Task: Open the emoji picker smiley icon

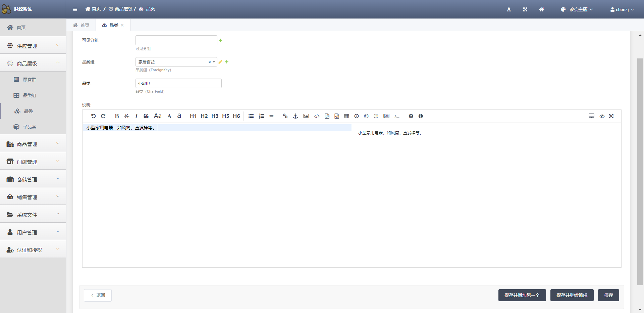Action: 366,116
